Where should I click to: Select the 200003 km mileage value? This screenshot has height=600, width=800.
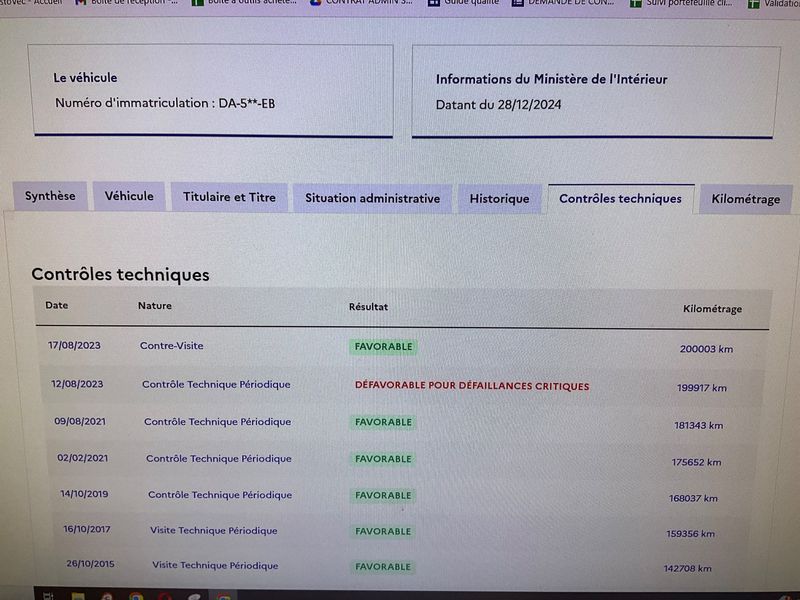706,349
